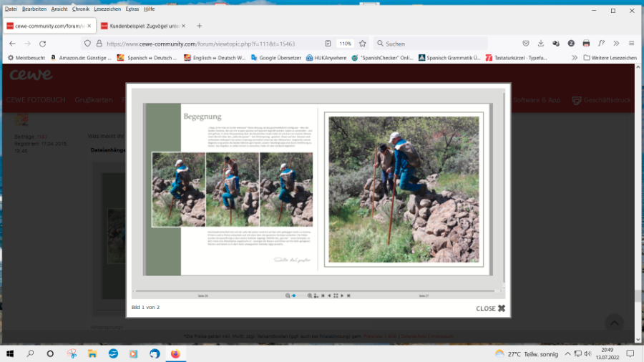The height and width of the screenshot is (362, 644).
Task: Click Firefox icon in taskbar
Action: (175, 353)
